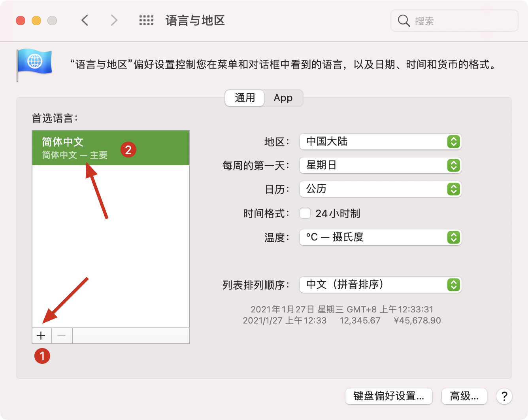Click into the 搜索 search field
Viewport: 528px width, 420px height.
coord(462,21)
